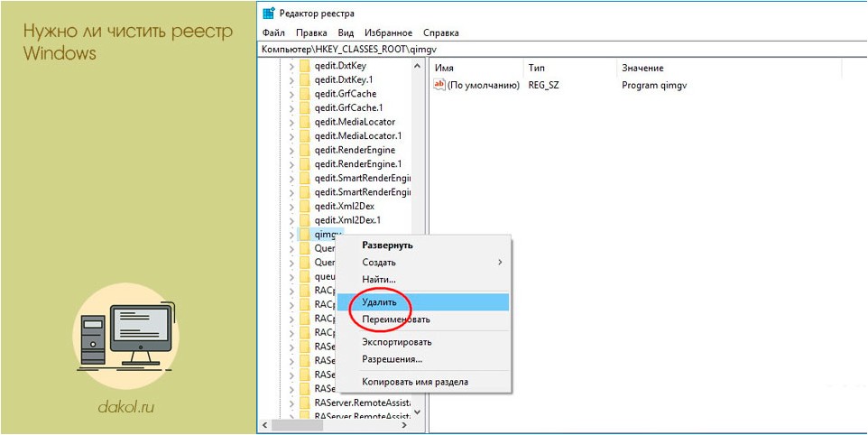Choose Найти... in the context menu
This screenshot has width=868, height=435.
coord(423,279)
